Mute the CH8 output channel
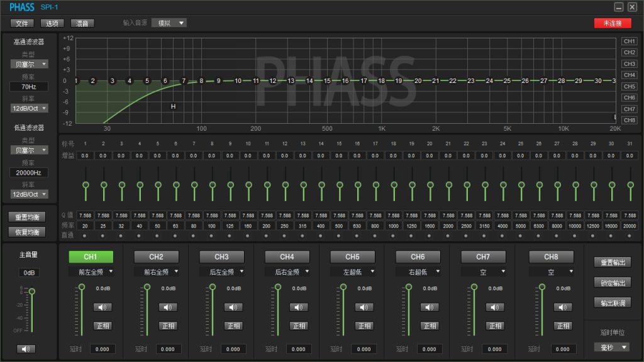This screenshot has width=644, height=362. coord(563,307)
